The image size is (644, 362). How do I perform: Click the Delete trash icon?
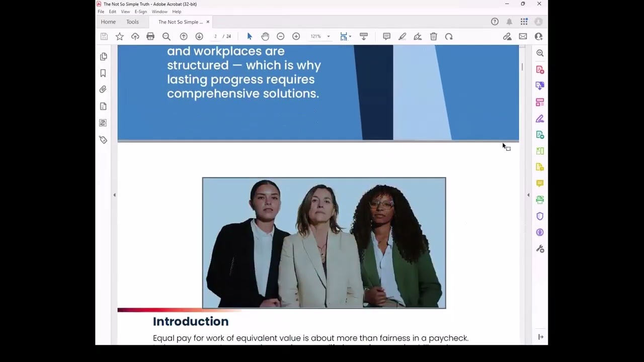[434, 36]
